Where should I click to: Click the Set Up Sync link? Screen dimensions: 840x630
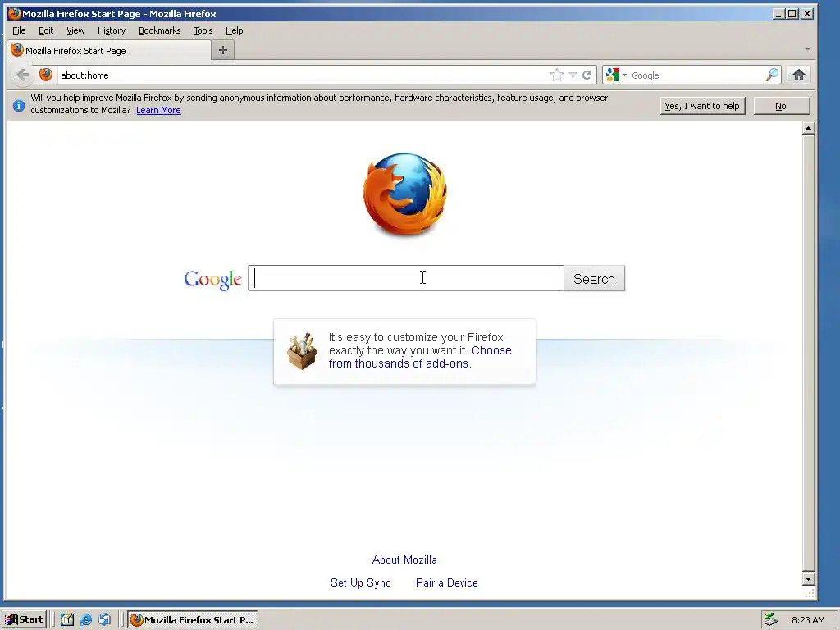[x=361, y=583]
